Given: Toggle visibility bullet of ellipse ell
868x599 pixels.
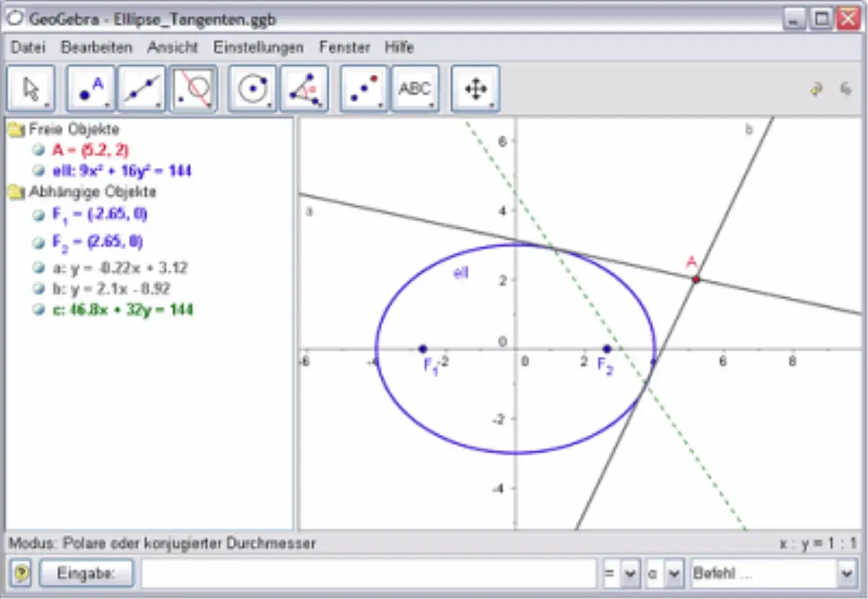Looking at the screenshot, I should tap(38, 171).
